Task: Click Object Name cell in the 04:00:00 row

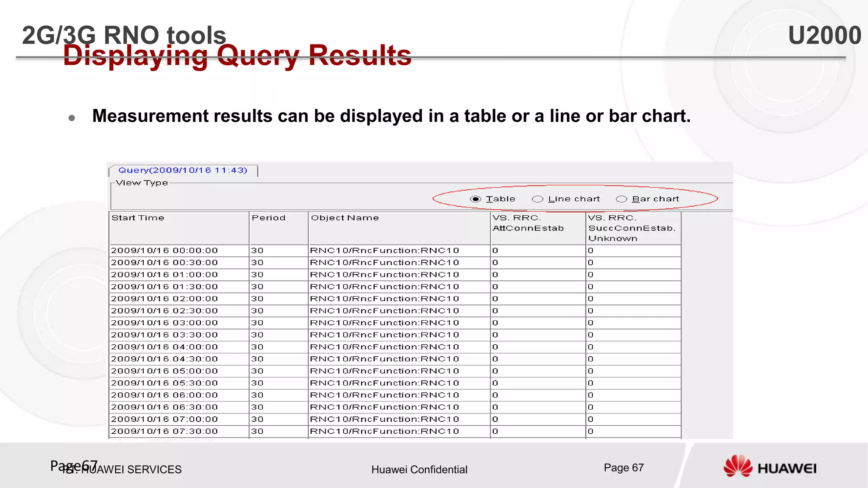Action: click(399, 347)
